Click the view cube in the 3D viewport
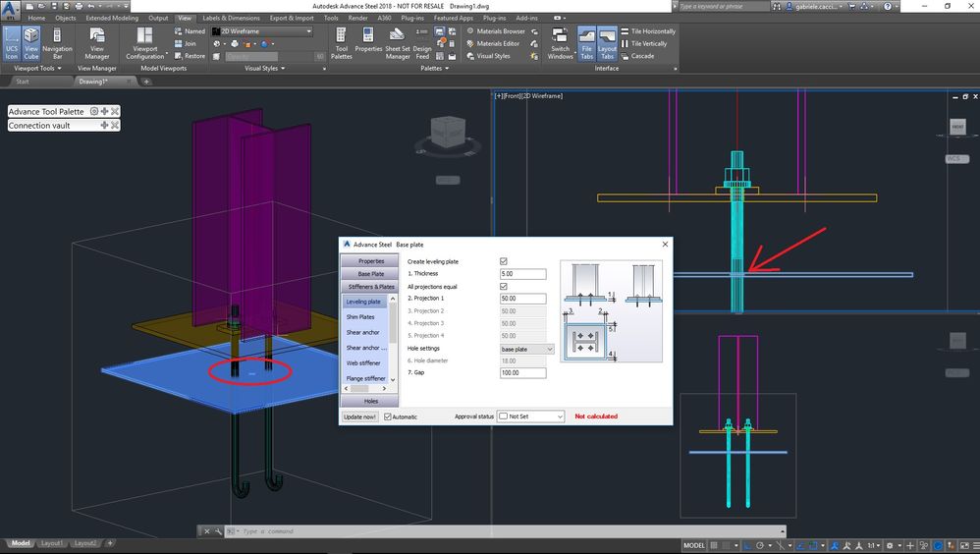 click(x=448, y=133)
